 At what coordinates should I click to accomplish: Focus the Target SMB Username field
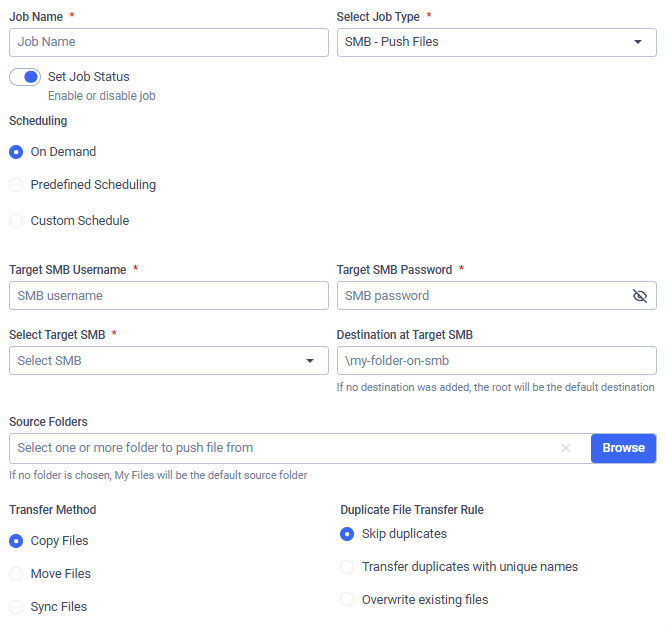tap(168, 296)
